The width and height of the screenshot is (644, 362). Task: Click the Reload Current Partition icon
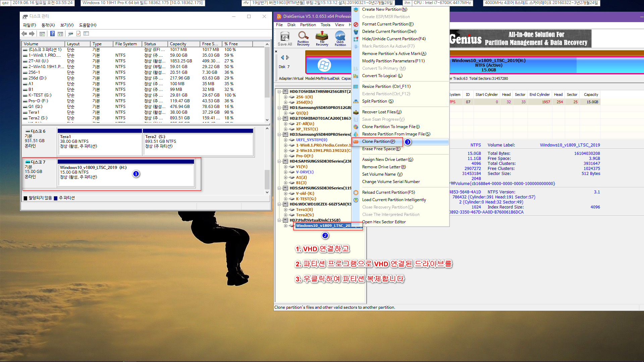click(x=356, y=192)
